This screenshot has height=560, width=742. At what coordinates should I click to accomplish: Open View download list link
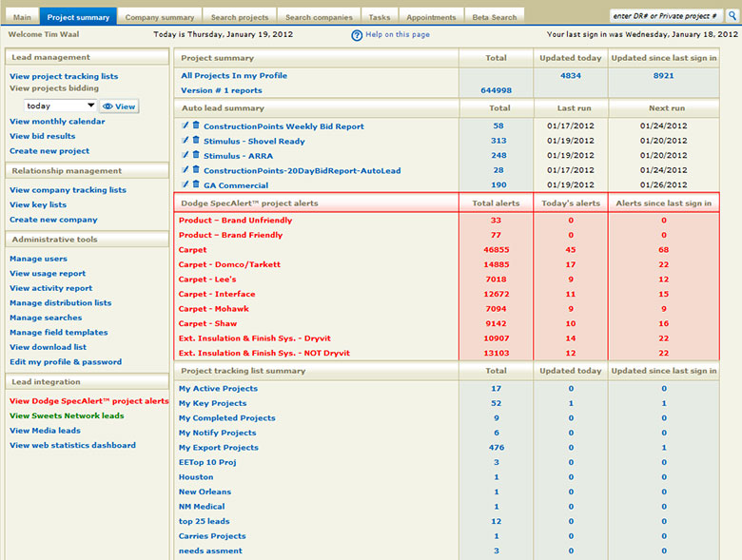[x=48, y=347]
